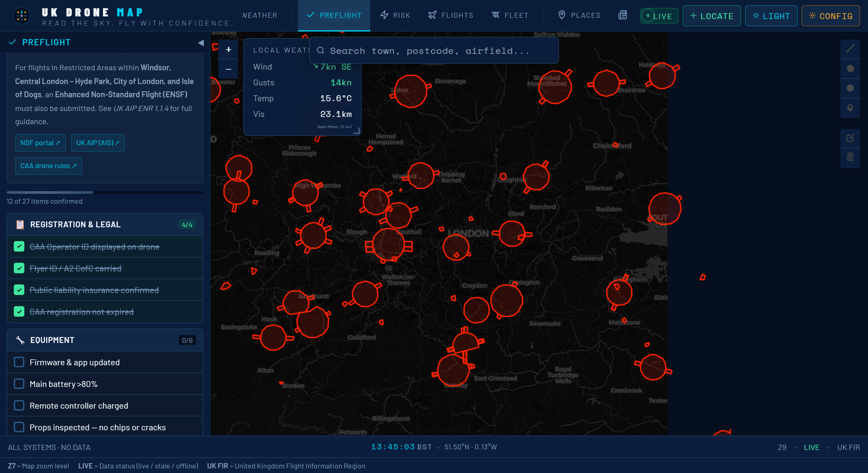The height and width of the screenshot is (473, 868).
Task: Click the search town, postcode, airfield field
Action: coord(434,51)
